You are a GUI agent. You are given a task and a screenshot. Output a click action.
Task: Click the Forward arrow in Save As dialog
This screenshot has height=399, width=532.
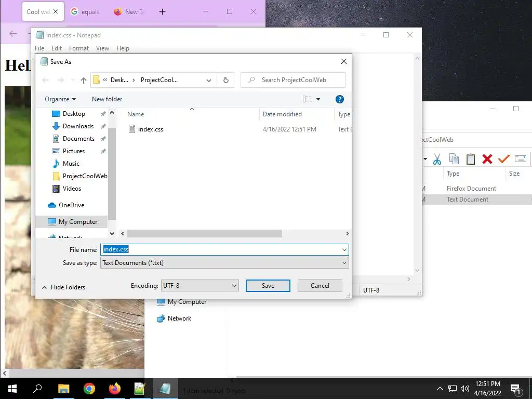[x=60, y=80]
